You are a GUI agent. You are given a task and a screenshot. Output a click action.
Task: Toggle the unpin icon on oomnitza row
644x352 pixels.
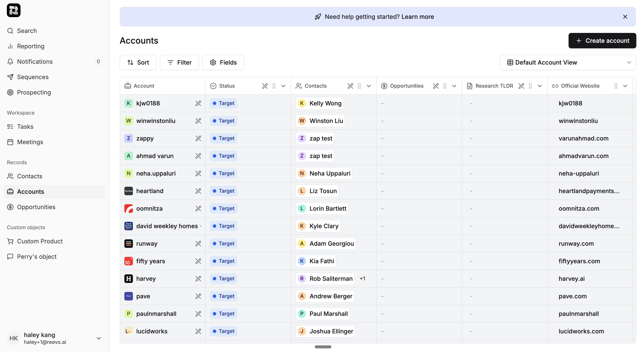coord(198,208)
